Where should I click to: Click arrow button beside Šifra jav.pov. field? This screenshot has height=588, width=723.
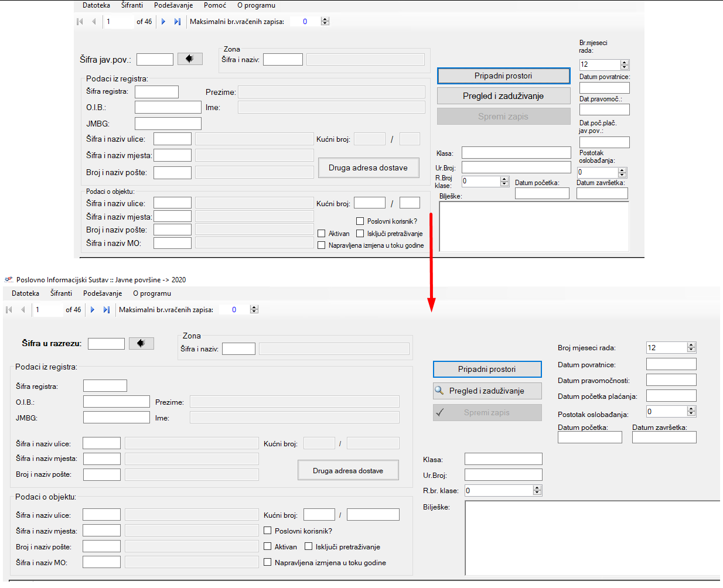point(190,59)
